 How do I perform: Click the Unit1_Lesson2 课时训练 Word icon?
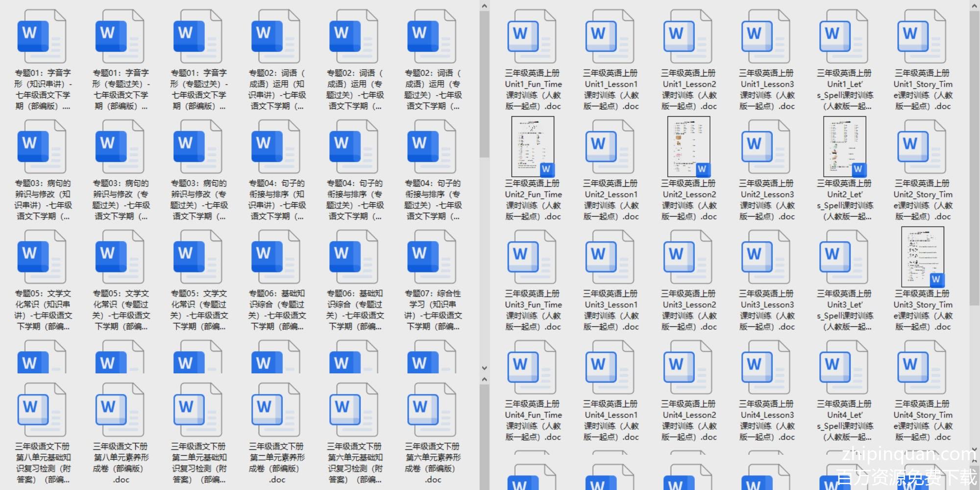click(687, 37)
